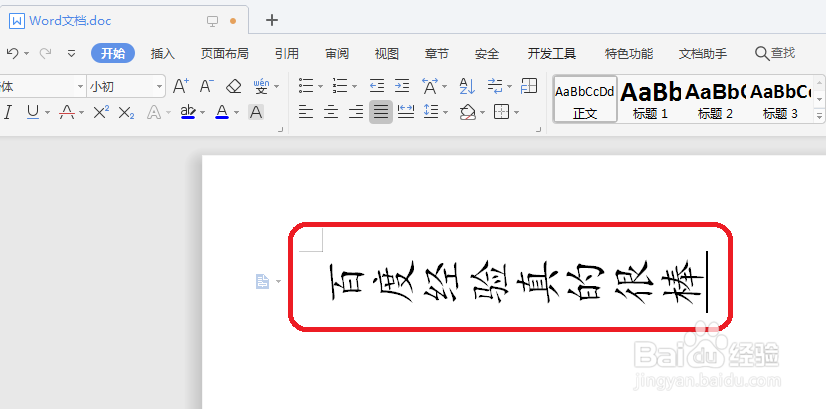Click the numbered list icon
Image resolution: width=826 pixels, height=409 pixels.
point(340,85)
